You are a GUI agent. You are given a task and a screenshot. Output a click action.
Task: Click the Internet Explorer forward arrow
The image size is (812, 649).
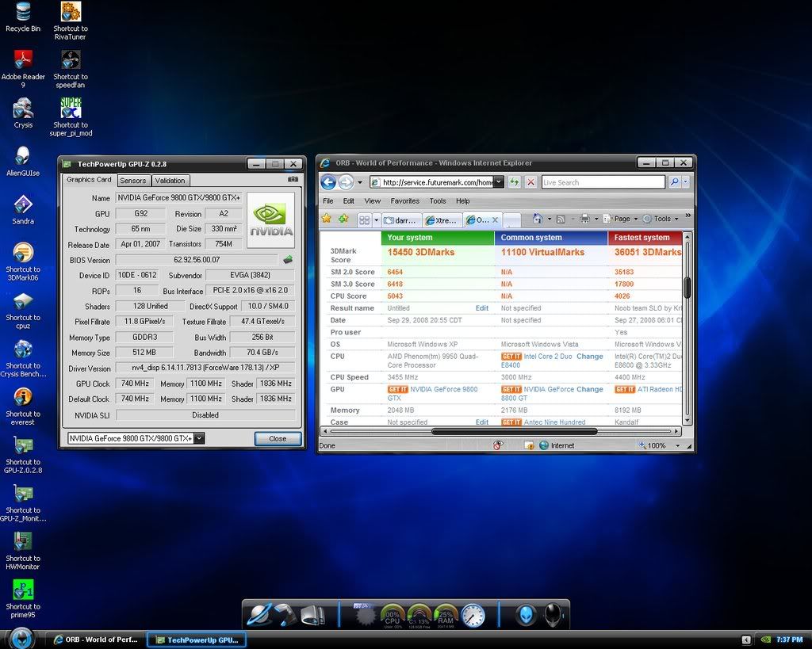[x=346, y=182]
